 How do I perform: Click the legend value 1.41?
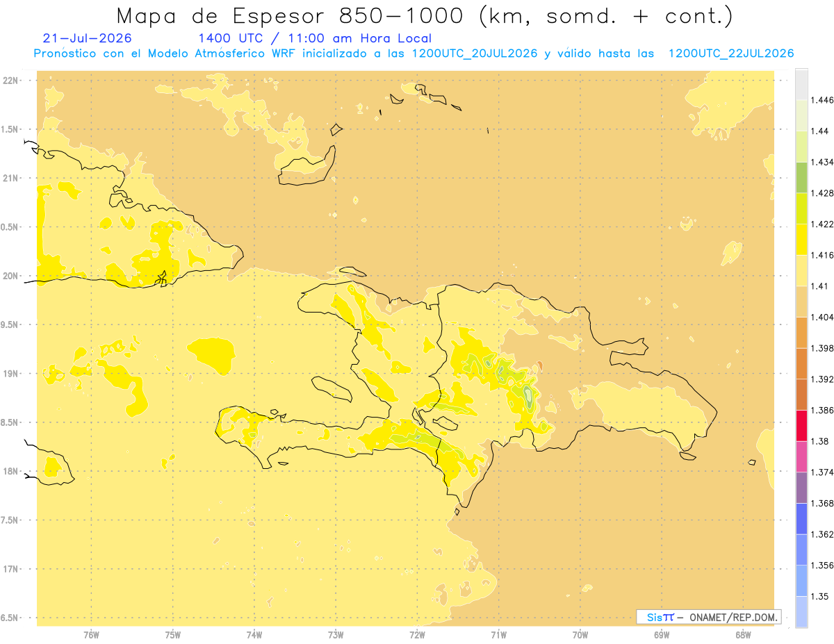pos(820,286)
